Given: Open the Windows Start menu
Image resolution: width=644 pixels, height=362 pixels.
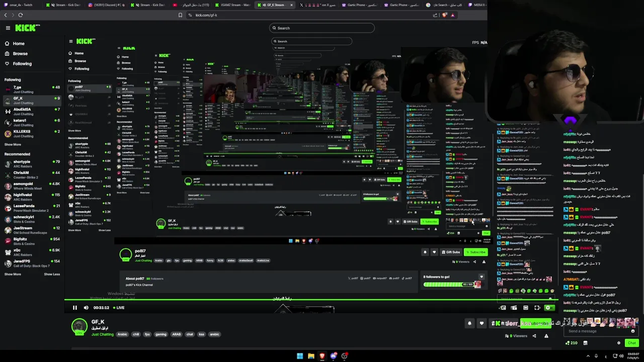Looking at the screenshot, I should coord(300,356).
